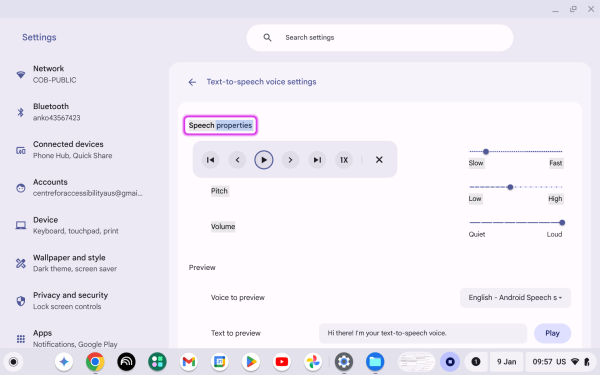The height and width of the screenshot is (375, 600).
Task: Adjust the Pitch slider
Action: coord(516,187)
